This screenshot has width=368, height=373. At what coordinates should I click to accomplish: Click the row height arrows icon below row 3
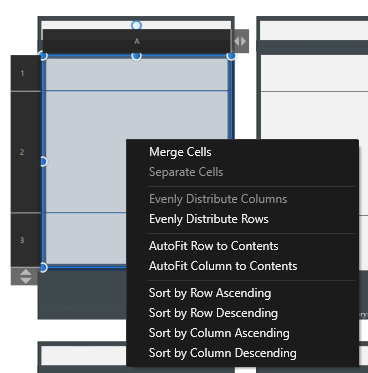click(26, 276)
